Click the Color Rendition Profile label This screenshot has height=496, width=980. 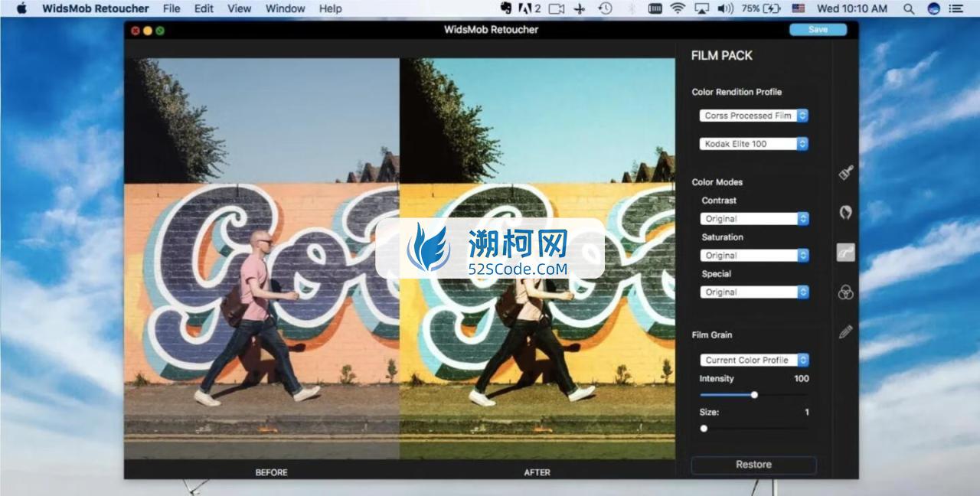click(x=737, y=92)
